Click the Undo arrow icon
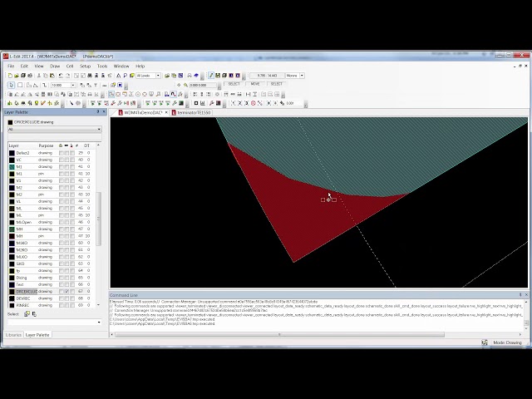 click(61, 76)
